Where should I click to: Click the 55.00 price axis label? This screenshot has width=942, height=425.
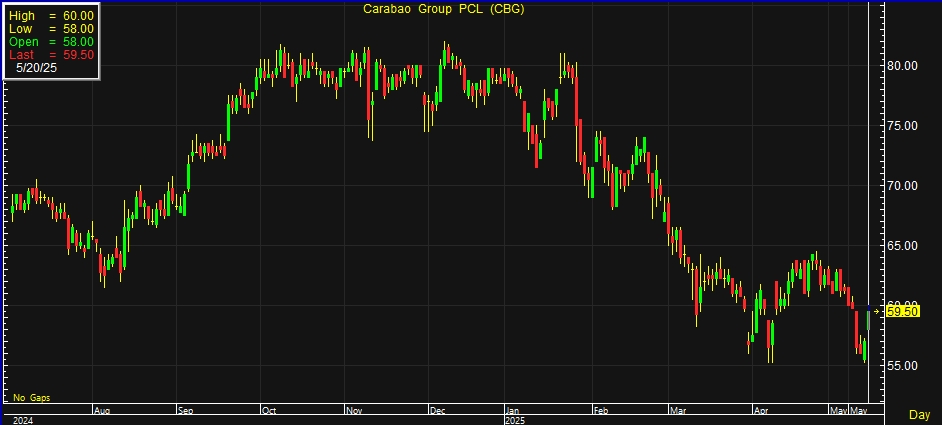(903, 365)
